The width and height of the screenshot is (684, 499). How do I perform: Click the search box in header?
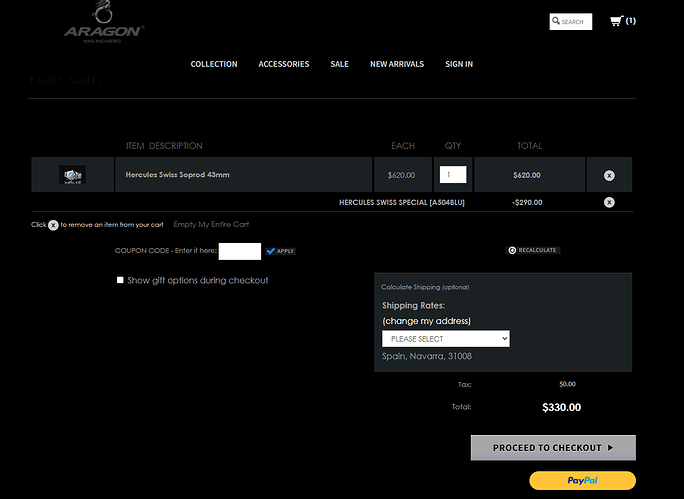click(x=571, y=21)
